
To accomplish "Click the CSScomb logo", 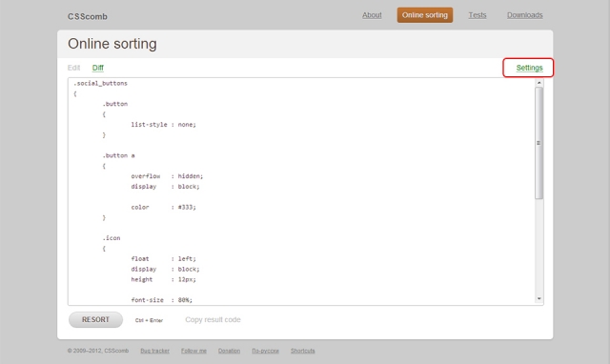I will coord(88,16).
